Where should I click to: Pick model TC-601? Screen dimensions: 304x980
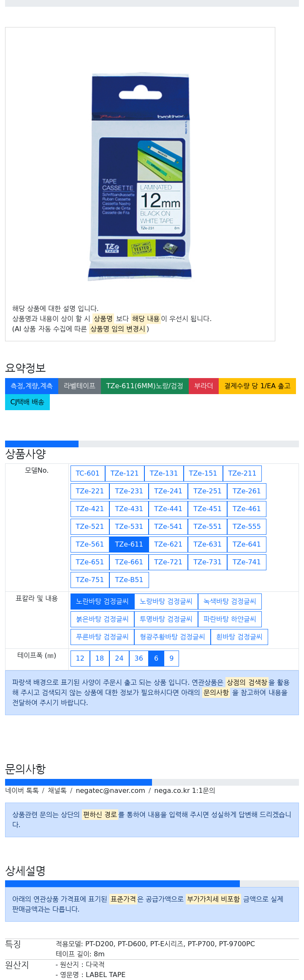pyautogui.click(x=87, y=474)
